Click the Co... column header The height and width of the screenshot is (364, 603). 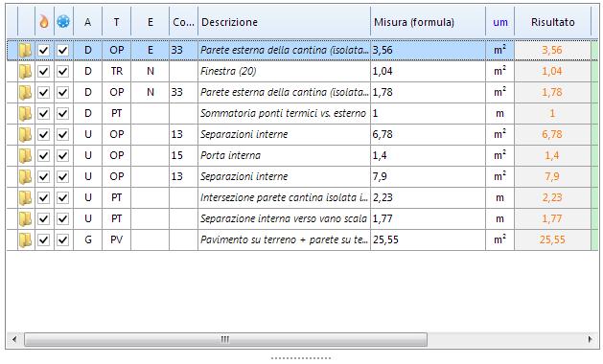[183, 22]
